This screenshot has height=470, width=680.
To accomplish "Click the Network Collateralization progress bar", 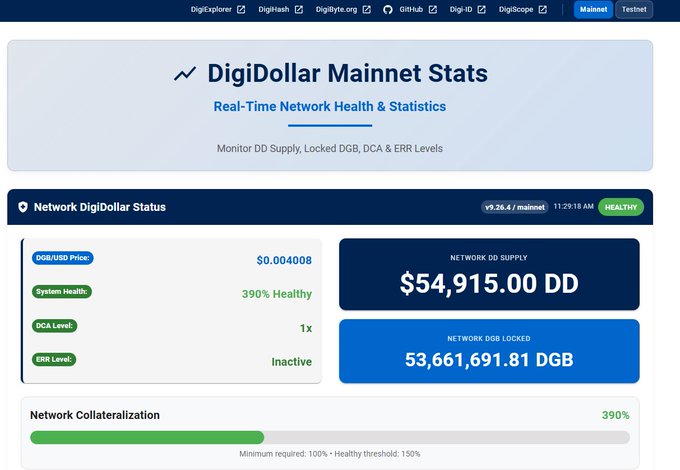I will point(330,437).
